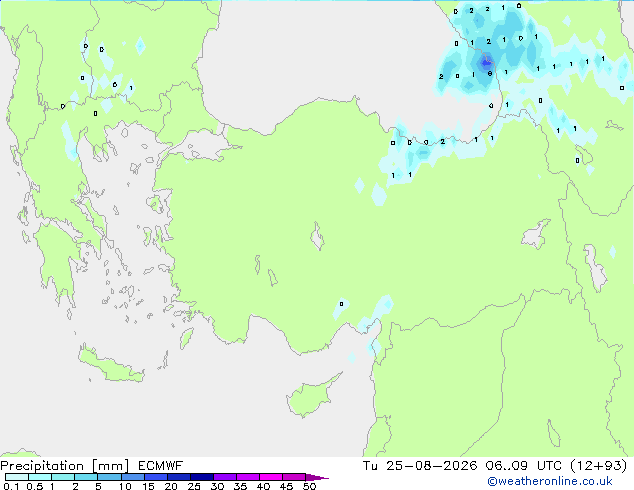Screen dimensions: 634x490
Task: Click the Tuz Lake outline in central Turkey
Action: click(x=317, y=236)
